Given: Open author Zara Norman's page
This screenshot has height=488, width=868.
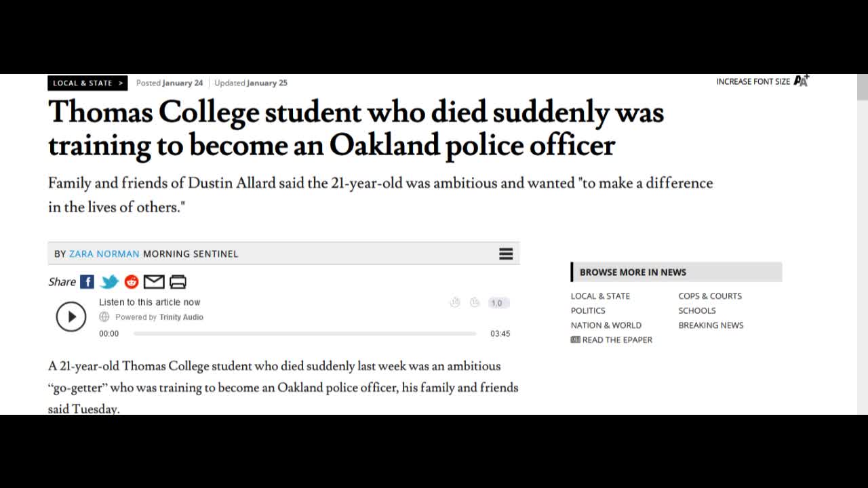Looking at the screenshot, I should 104,253.
